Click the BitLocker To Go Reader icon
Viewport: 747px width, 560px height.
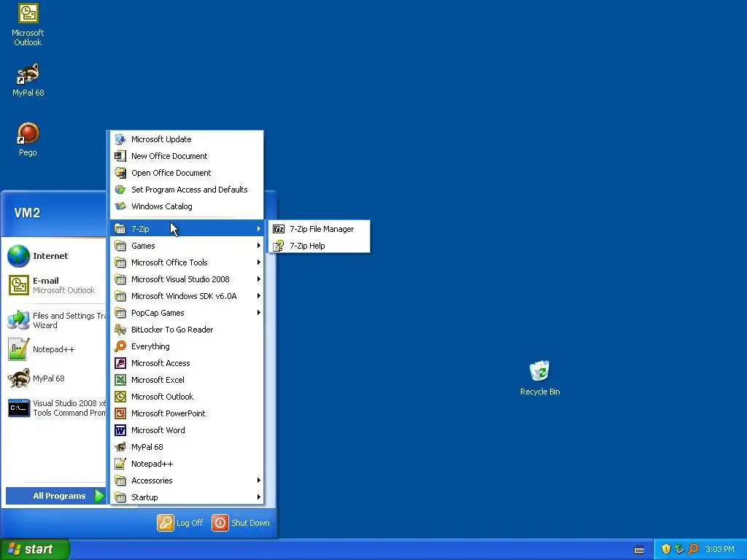coord(120,330)
